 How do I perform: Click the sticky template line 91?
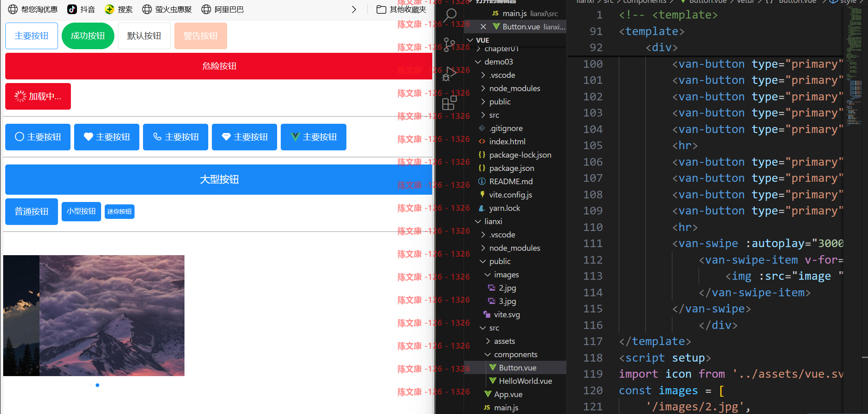click(651, 31)
